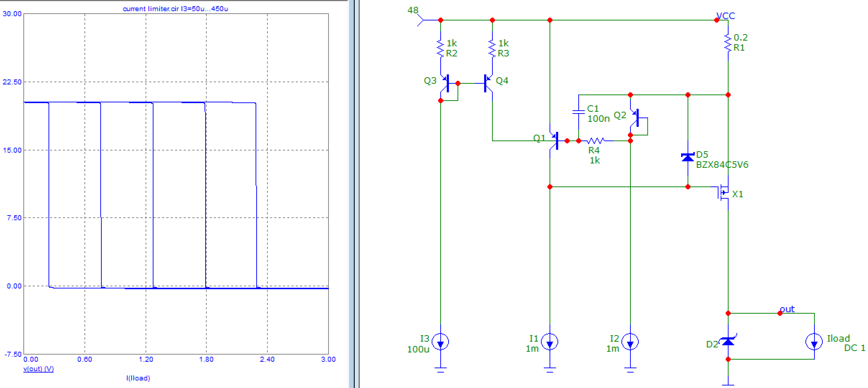868x388 pixels.
Task: Select the Q1 transistor symbol
Action: 554,140
